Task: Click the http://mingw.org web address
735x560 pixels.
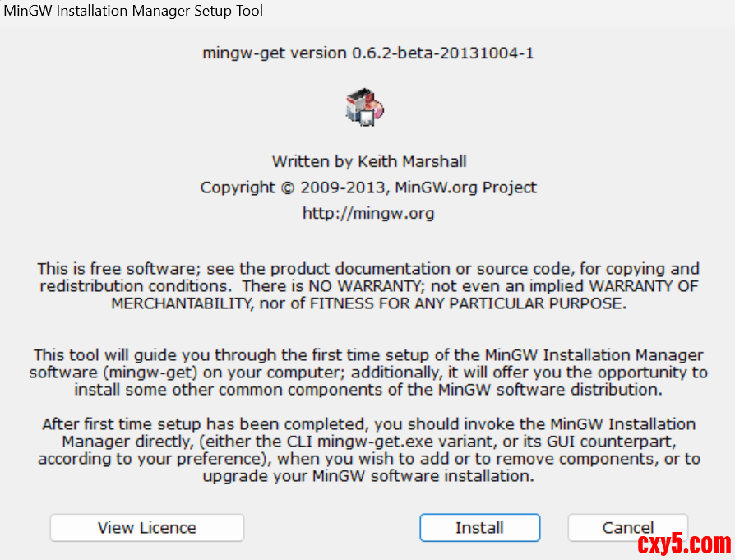Action: click(x=368, y=214)
